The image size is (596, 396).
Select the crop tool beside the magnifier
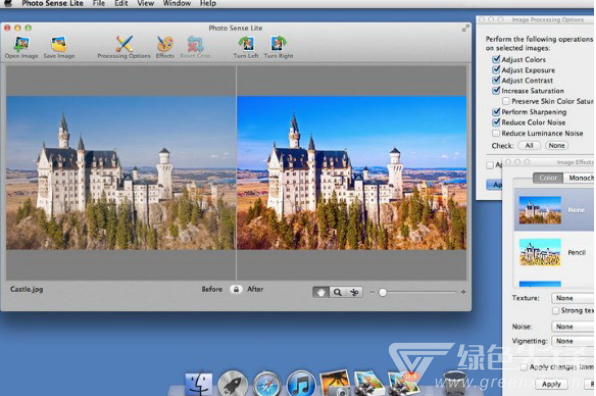354,292
